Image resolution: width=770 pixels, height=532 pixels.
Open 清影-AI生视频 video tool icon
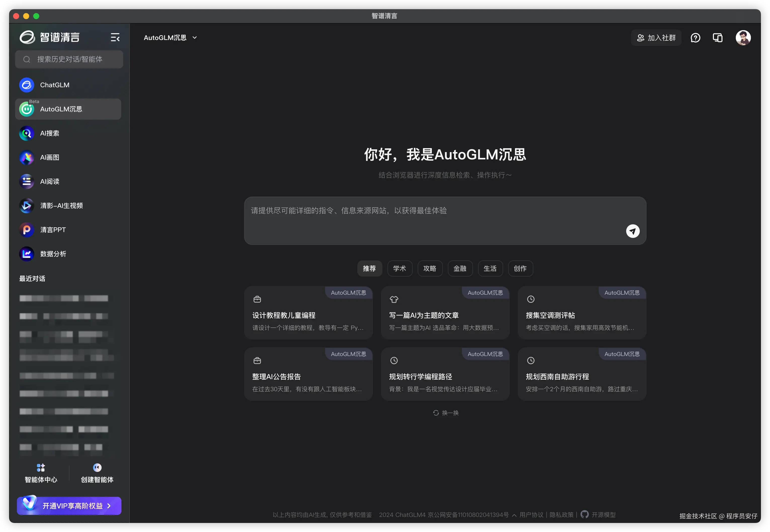[x=27, y=206]
